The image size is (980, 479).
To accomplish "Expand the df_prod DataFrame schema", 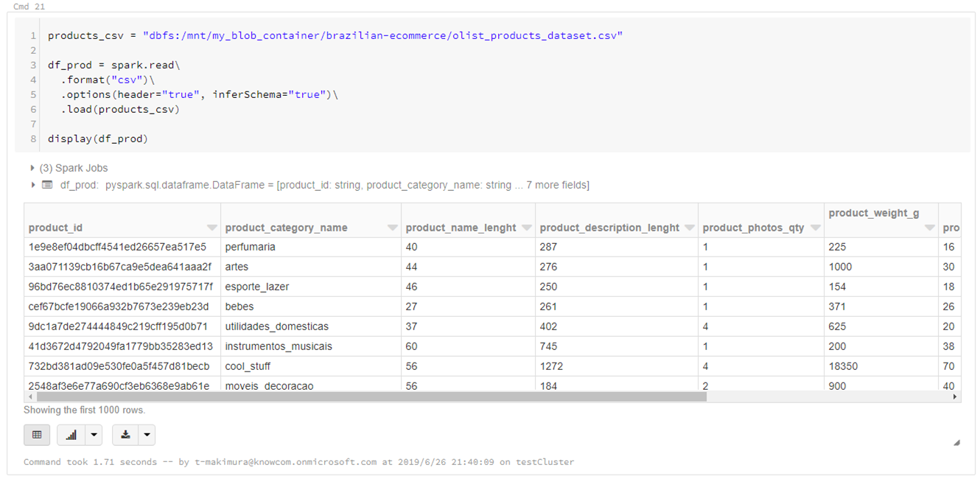I will [32, 185].
